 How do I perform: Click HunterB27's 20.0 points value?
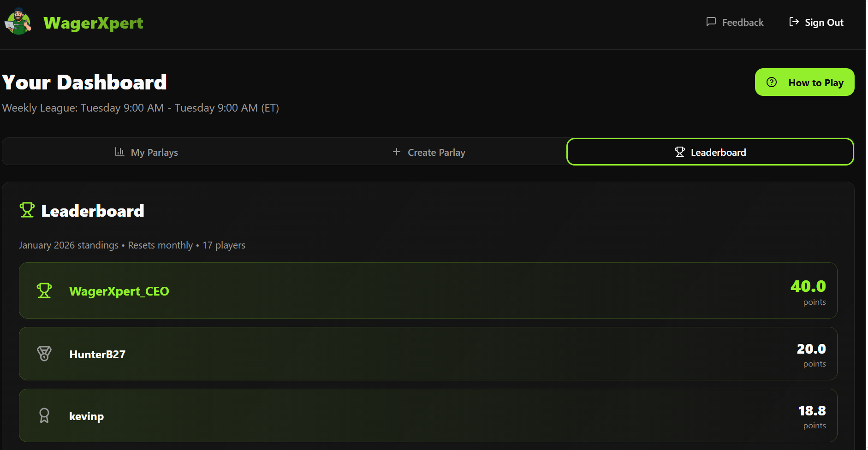pos(811,349)
